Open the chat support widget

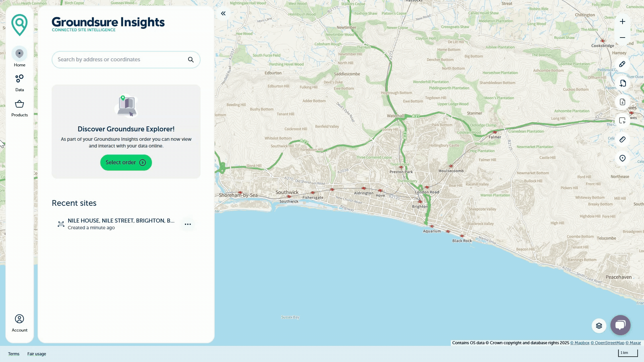point(621,325)
